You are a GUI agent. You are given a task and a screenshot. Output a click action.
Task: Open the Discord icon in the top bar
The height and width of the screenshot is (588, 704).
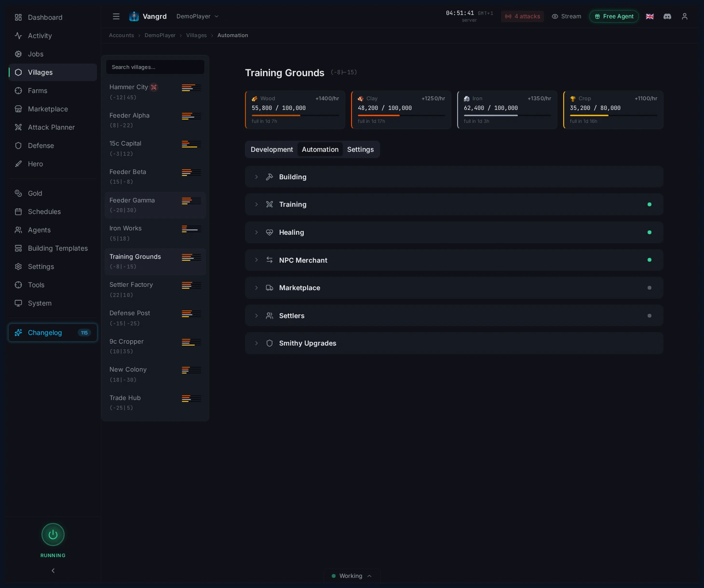(x=667, y=16)
